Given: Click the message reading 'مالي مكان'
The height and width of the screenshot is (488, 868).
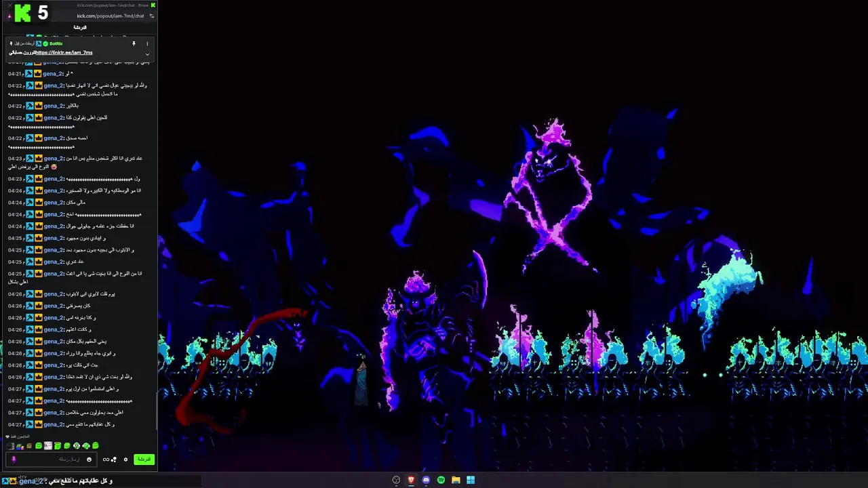Looking at the screenshot, I should tap(76, 202).
